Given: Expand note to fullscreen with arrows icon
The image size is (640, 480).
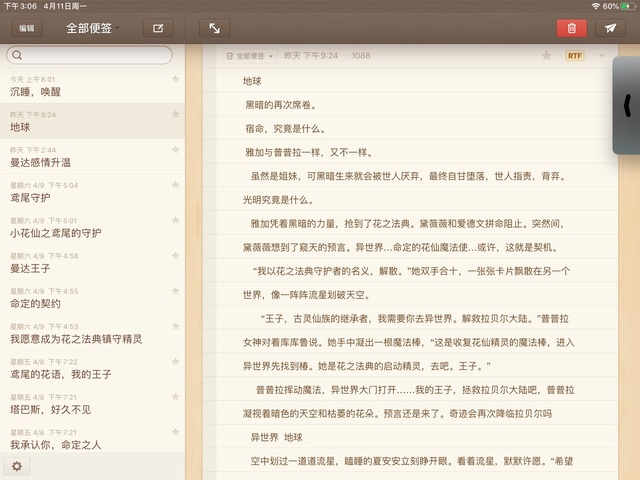Looking at the screenshot, I should tap(214, 28).
